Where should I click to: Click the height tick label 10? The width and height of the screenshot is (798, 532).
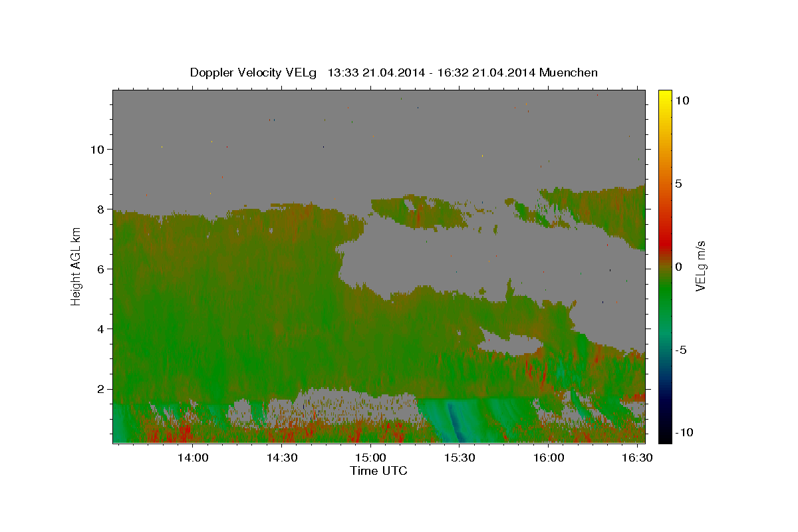click(98, 149)
